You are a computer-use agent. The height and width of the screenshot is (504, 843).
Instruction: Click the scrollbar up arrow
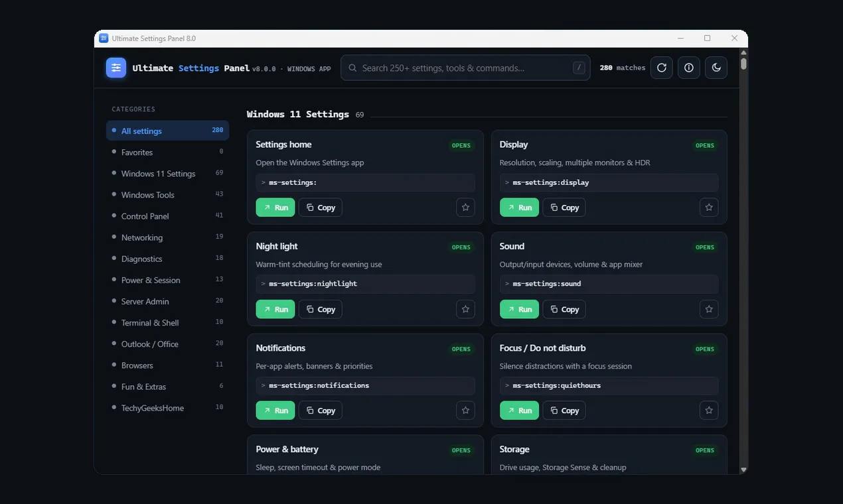743,52
